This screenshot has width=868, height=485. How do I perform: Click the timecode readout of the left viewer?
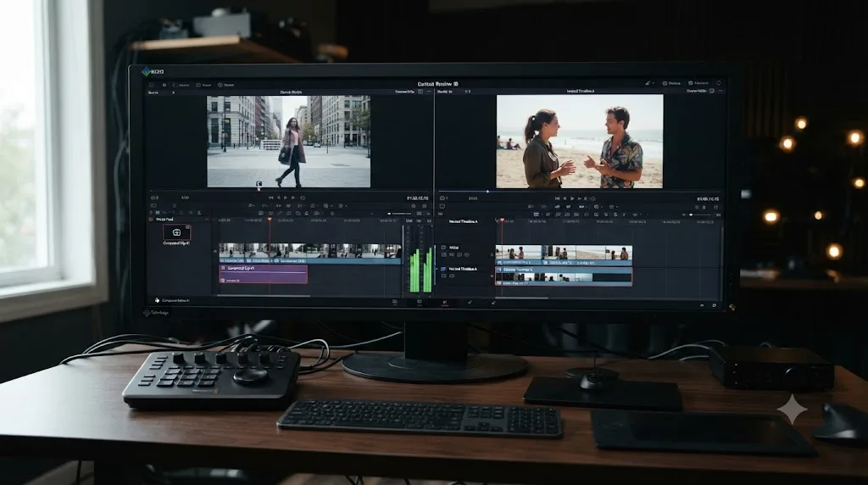pos(417,198)
